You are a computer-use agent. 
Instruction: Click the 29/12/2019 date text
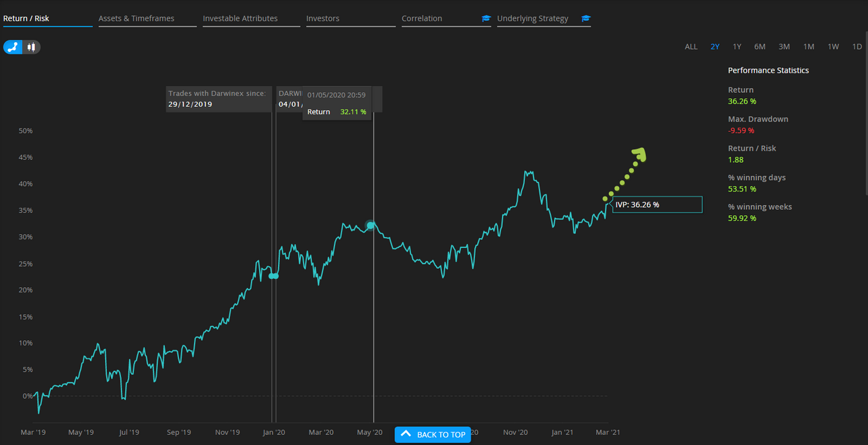pos(190,104)
